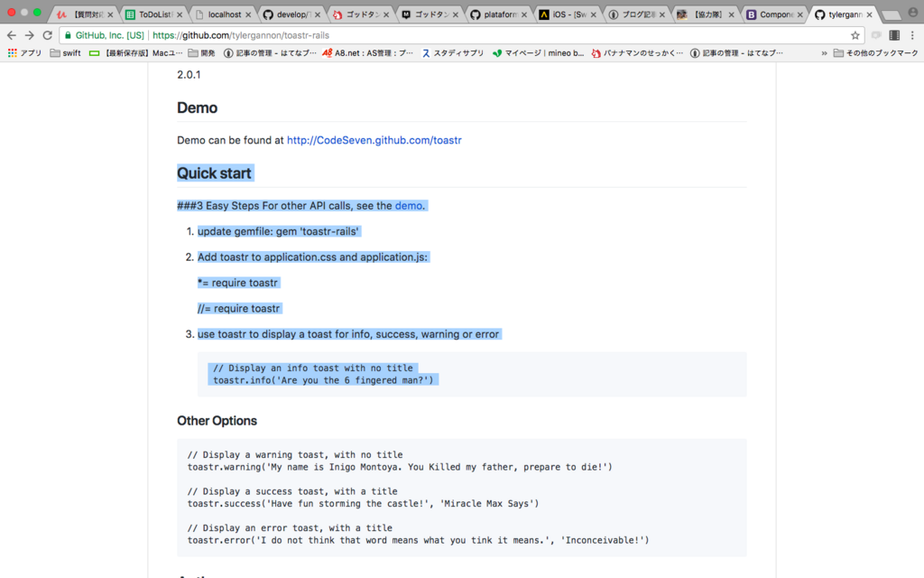
Task: Switch to the iOS - [Sw tab
Action: pos(568,14)
